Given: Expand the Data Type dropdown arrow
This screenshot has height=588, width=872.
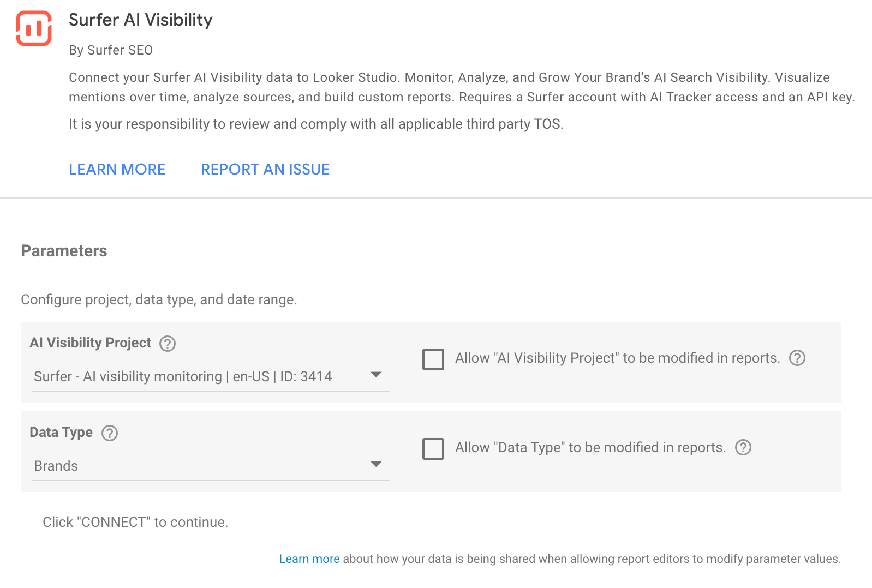Looking at the screenshot, I should pos(375,464).
